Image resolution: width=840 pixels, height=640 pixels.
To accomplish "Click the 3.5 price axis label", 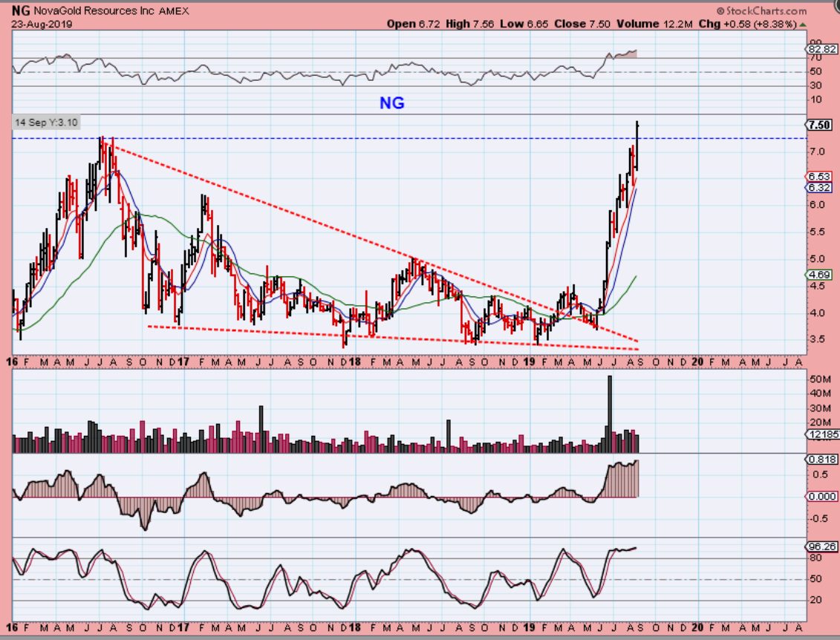I will click(818, 339).
